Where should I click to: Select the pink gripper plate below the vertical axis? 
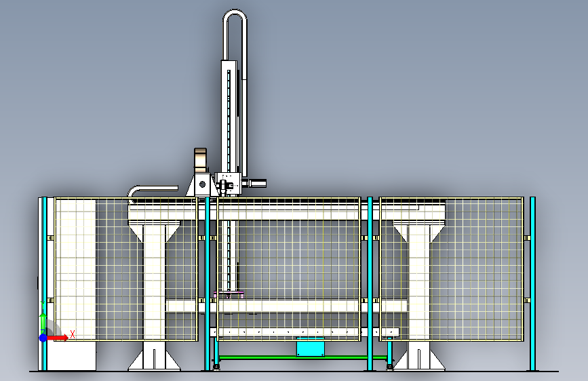(229, 294)
